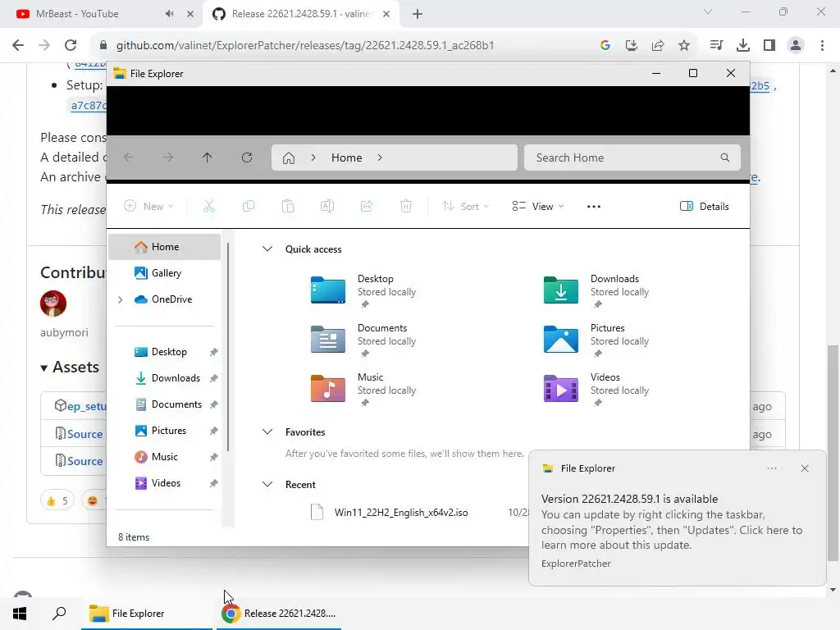Open the Chrome three-dot menu
The image size is (840, 630).
point(822,45)
